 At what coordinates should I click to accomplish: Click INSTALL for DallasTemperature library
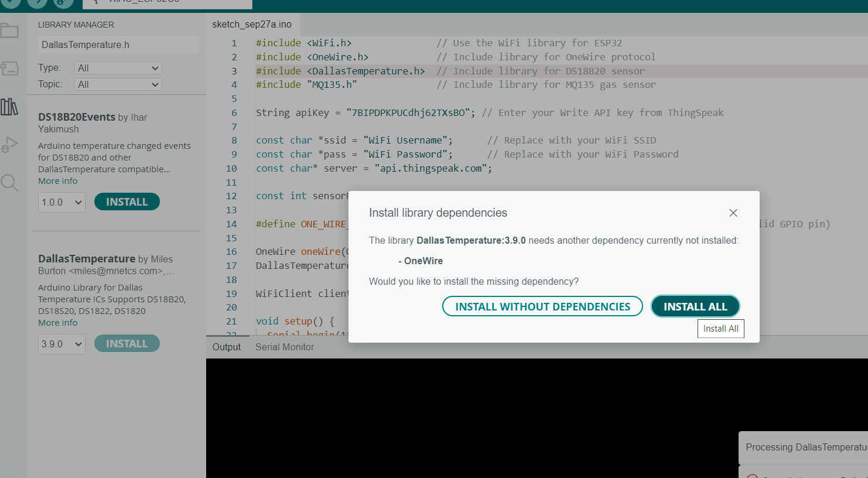(x=127, y=343)
